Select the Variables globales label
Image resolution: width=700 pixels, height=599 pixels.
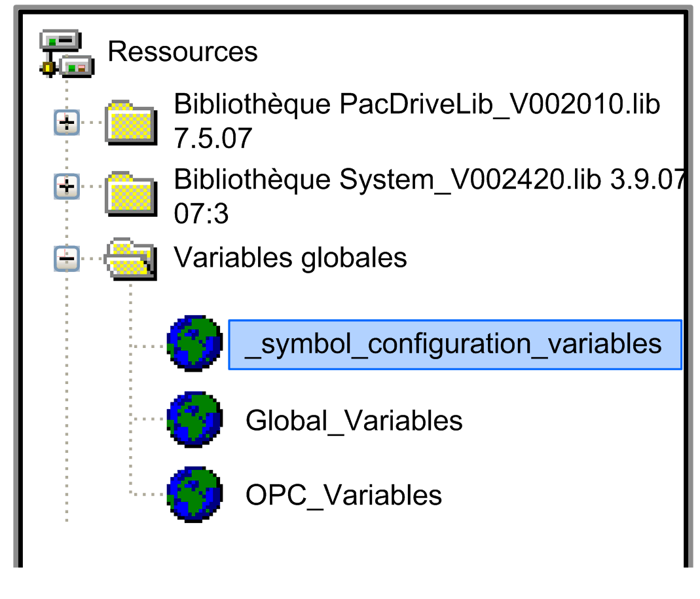(290, 258)
